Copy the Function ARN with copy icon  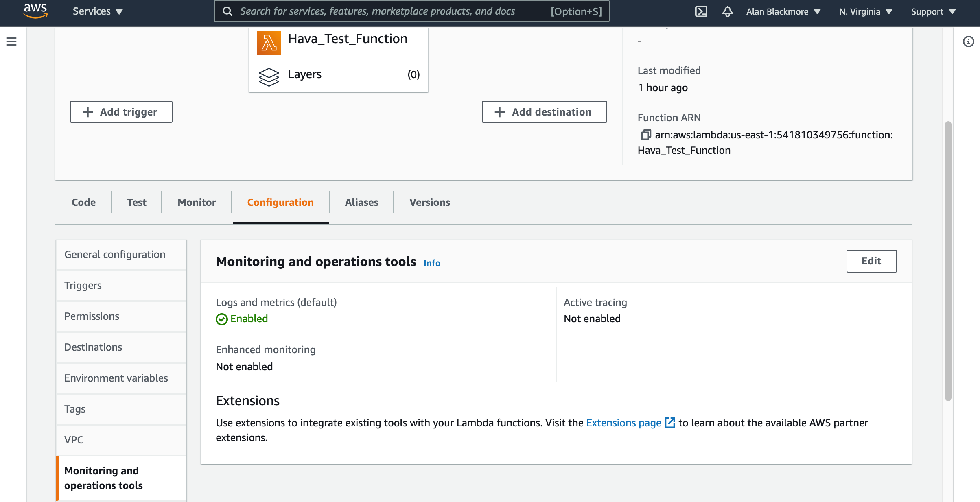(x=646, y=135)
